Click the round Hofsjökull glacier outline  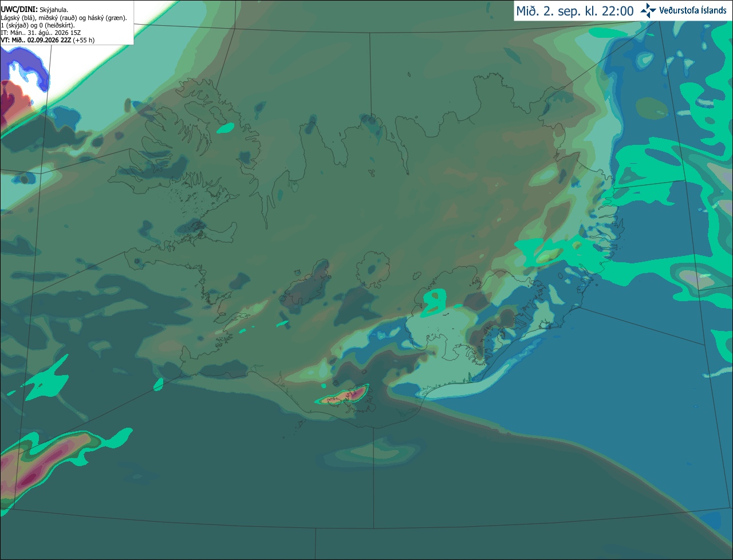coord(373,268)
